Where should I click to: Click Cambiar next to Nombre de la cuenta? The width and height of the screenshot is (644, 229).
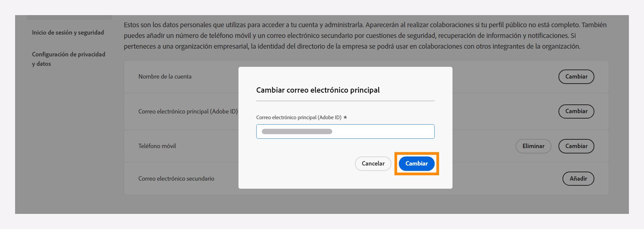click(576, 77)
